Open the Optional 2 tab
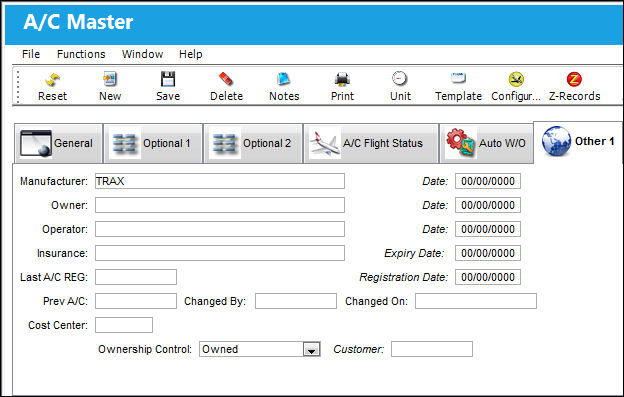This screenshot has width=624, height=397. tap(253, 143)
